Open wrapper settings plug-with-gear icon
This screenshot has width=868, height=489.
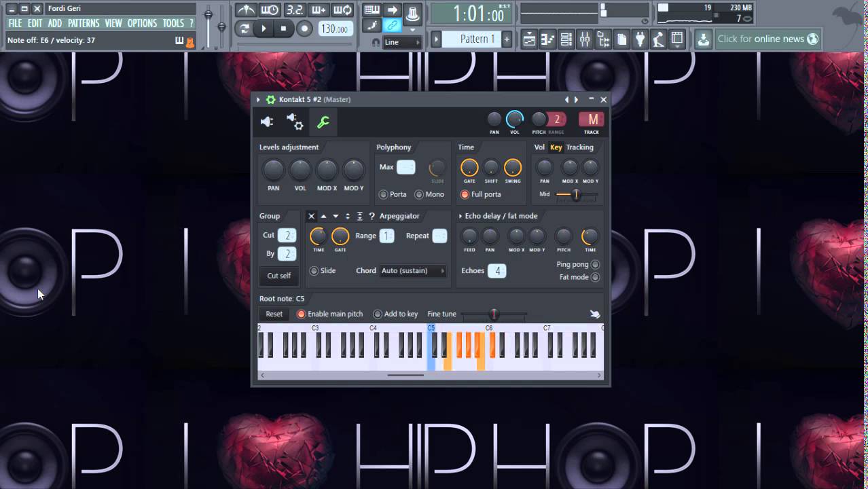click(295, 122)
